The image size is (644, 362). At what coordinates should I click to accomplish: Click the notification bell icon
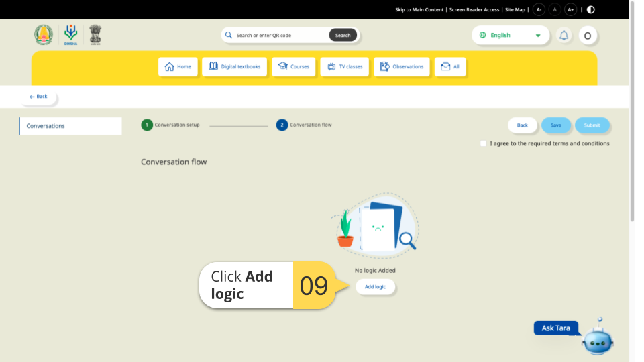point(564,36)
